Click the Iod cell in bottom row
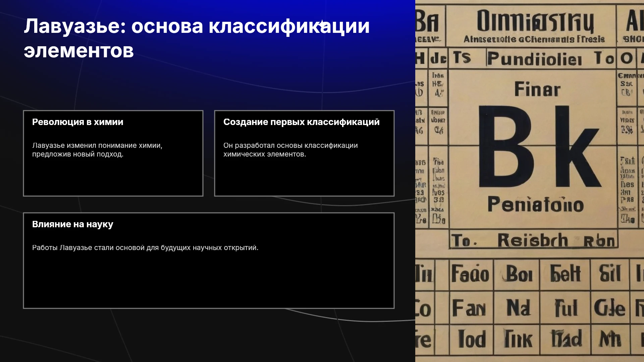The image size is (644, 362). (472, 339)
